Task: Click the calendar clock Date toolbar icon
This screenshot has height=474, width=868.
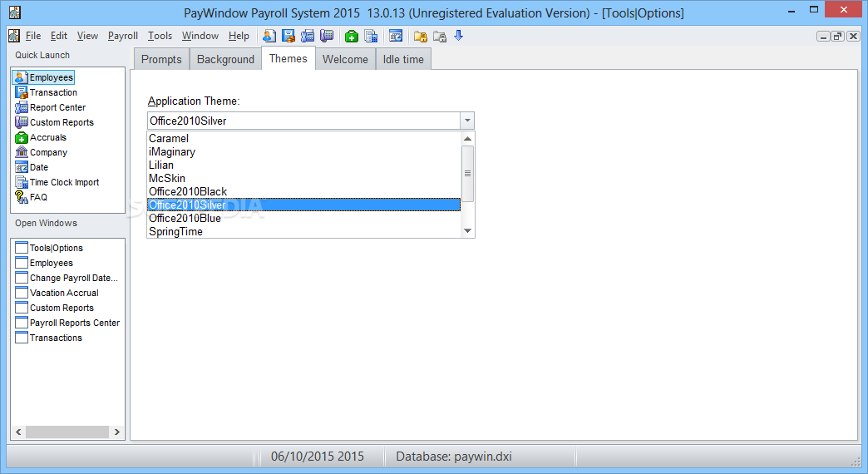Action: click(396, 36)
